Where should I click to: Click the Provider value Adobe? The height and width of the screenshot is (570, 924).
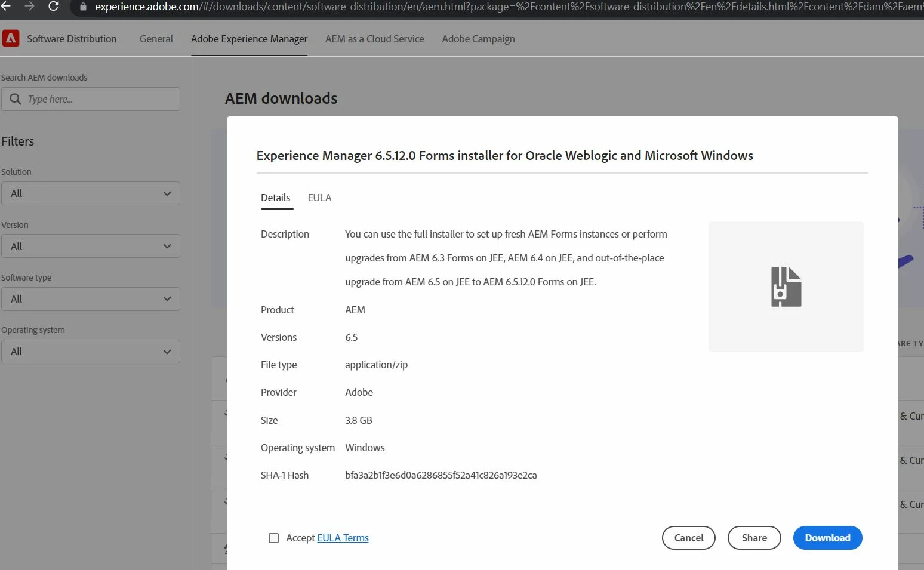(x=359, y=392)
